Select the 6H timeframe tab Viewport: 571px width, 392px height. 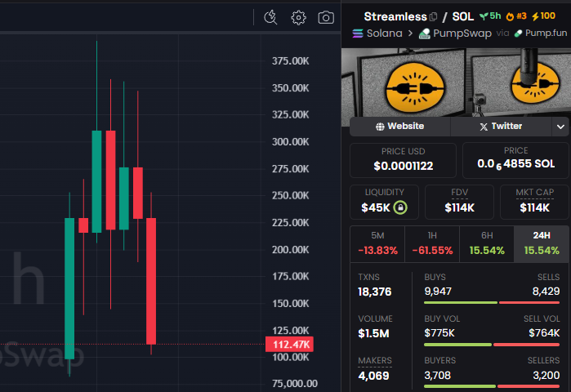pos(487,243)
